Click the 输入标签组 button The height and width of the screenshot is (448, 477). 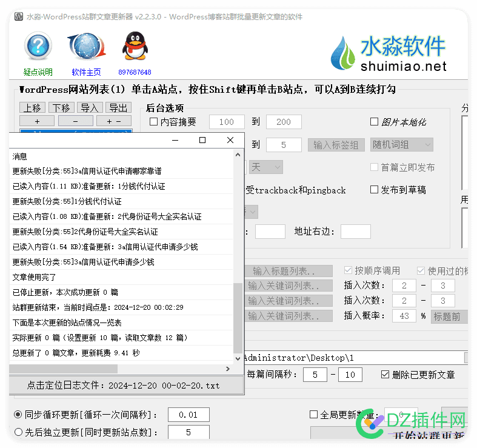coord(336,145)
